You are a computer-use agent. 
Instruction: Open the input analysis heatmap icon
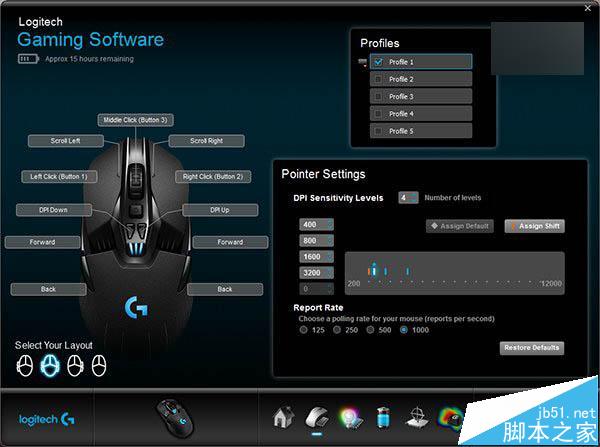[450, 418]
